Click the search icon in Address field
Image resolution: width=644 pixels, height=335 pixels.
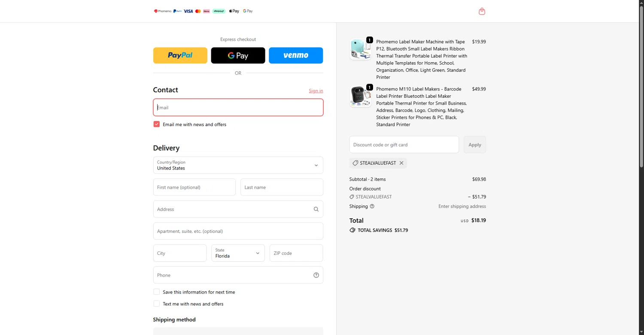pyautogui.click(x=316, y=209)
